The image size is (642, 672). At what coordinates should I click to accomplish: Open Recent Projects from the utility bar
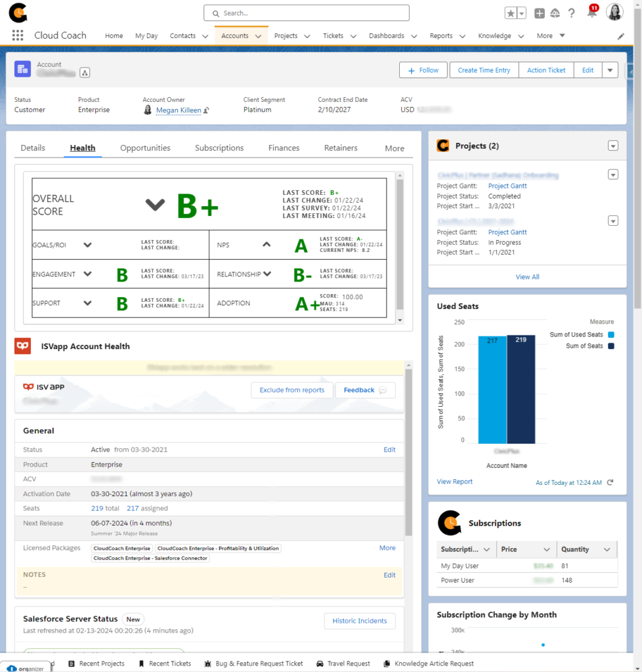[x=96, y=663]
